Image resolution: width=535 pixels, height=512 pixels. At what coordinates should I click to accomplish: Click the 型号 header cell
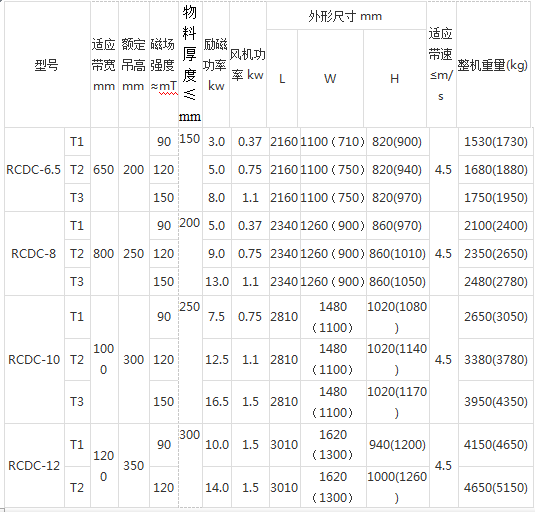tap(47, 64)
